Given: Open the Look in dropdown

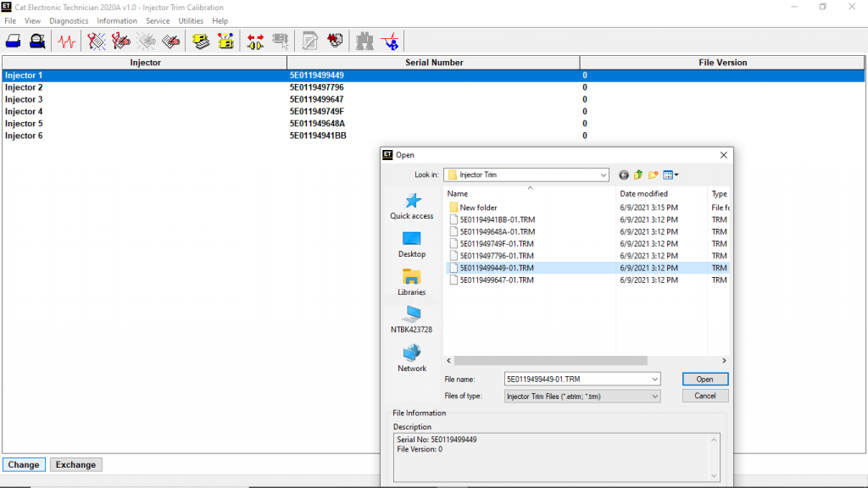Looking at the screenshot, I should tap(605, 175).
